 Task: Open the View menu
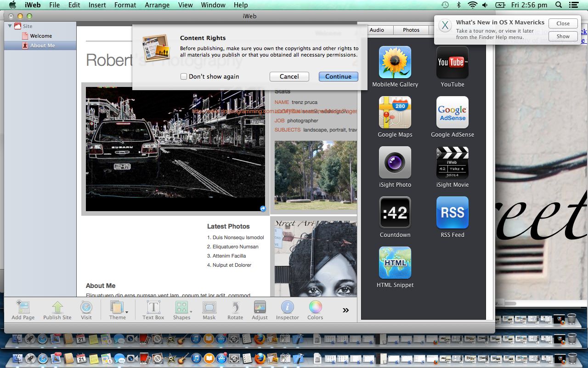186,5
